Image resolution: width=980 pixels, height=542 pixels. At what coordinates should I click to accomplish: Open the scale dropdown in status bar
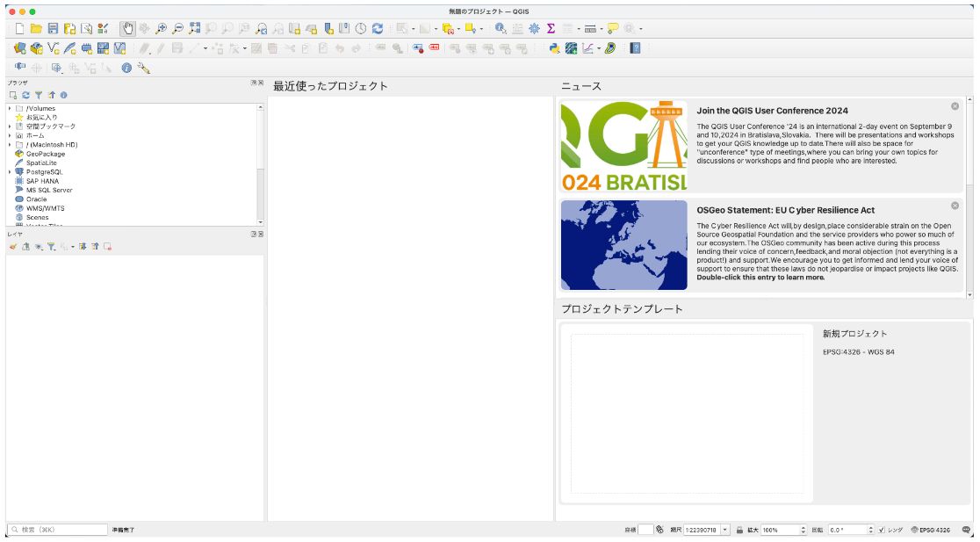(x=725, y=530)
